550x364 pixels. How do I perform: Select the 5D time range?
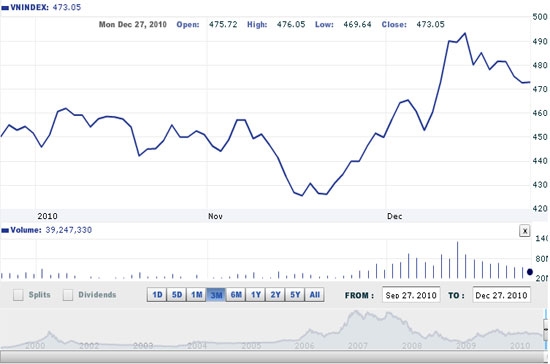(176, 295)
